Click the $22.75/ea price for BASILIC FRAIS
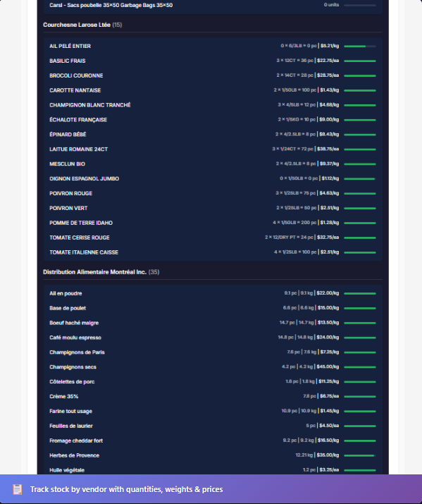The height and width of the screenshot is (504, 422). pos(328,61)
